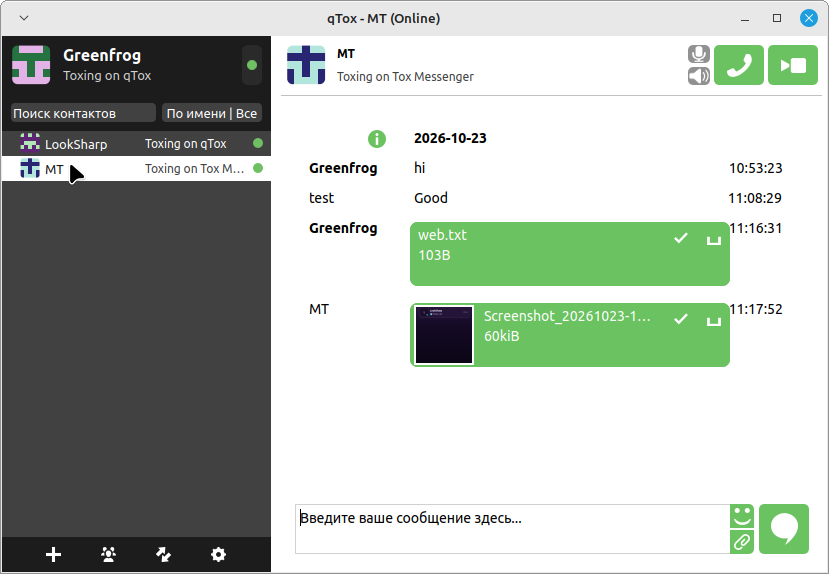The height and width of the screenshot is (574, 829).
Task: Open the received screenshot thumbnail preview
Action: [x=444, y=335]
